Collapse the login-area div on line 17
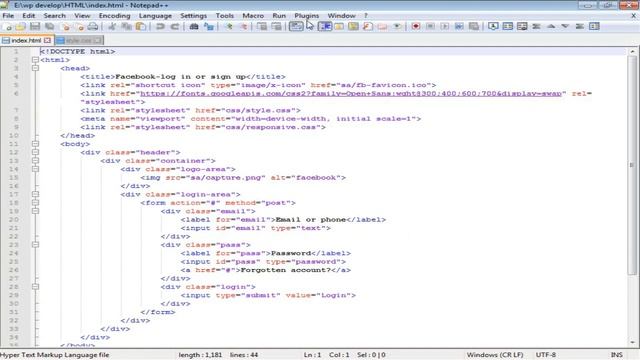The height and width of the screenshot is (360, 640). pos(36,194)
